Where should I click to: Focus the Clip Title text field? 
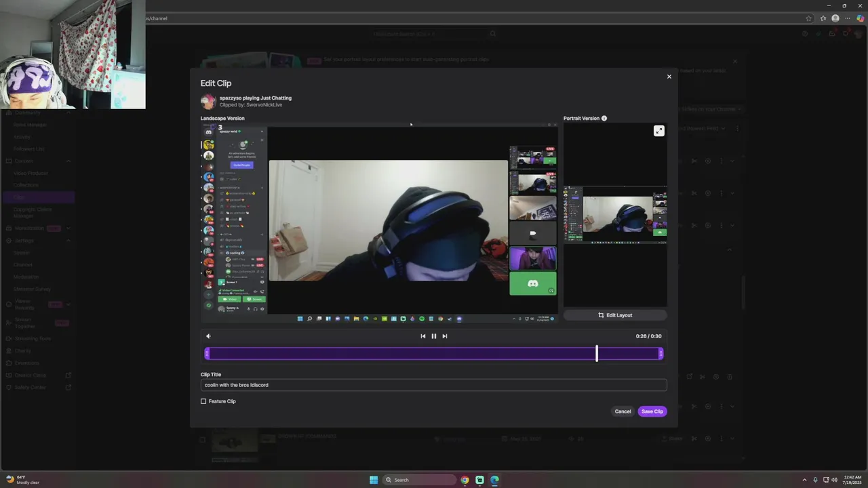(x=433, y=385)
